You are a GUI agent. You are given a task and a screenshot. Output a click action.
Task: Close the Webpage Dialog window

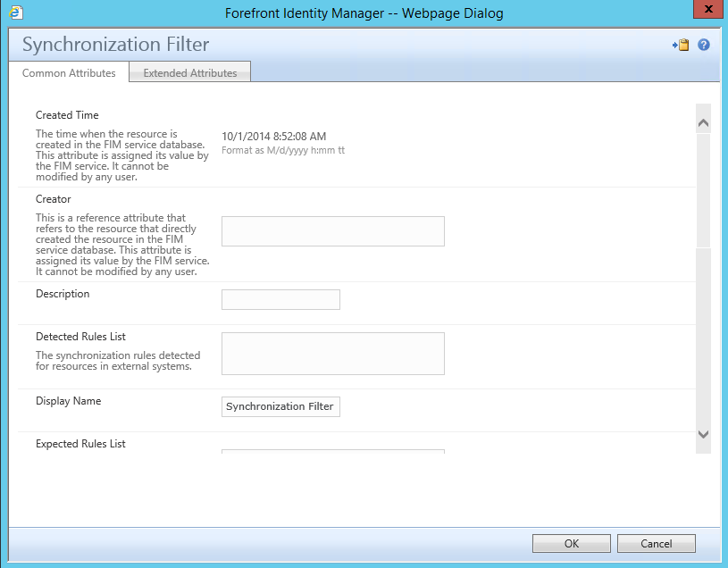click(x=708, y=9)
